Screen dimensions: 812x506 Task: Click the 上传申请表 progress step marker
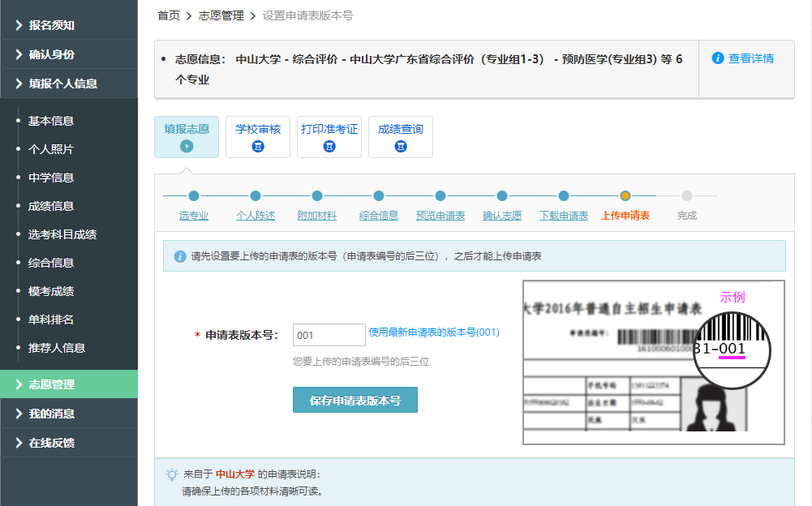pos(624,195)
